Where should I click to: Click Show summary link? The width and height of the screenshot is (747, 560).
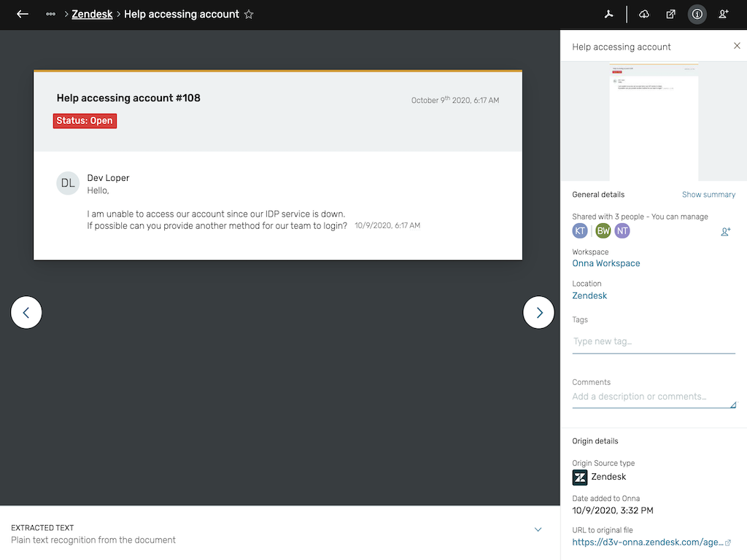(x=708, y=195)
